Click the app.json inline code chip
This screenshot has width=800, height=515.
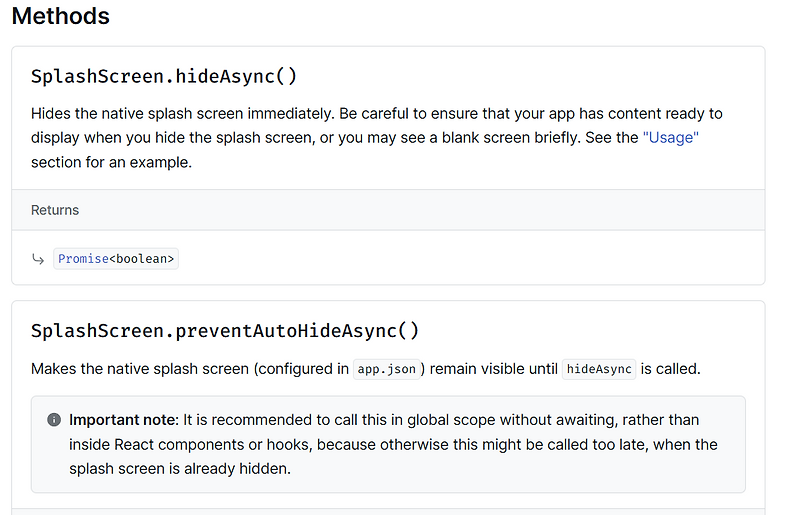click(x=386, y=369)
